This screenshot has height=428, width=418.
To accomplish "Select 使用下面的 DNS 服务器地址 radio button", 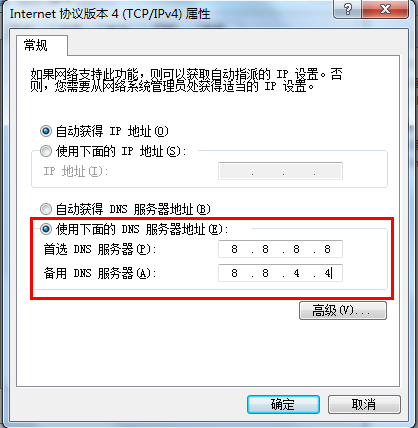I will click(x=46, y=229).
